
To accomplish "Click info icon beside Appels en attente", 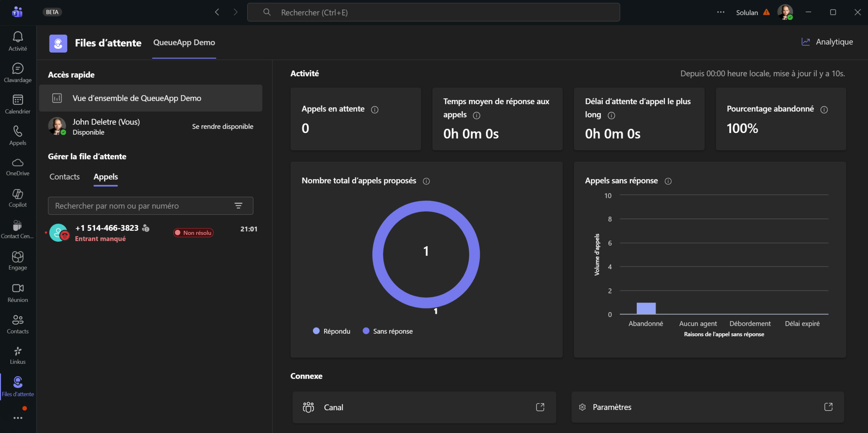I will click(x=375, y=110).
